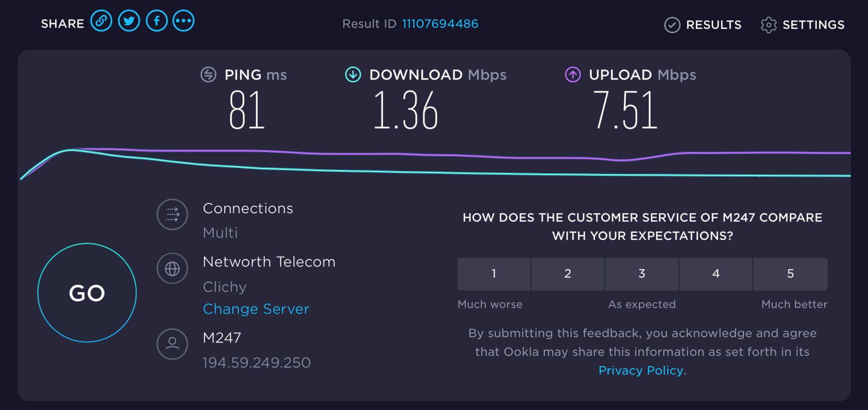Start a new test with GO
868x410 pixels.
[x=87, y=293]
